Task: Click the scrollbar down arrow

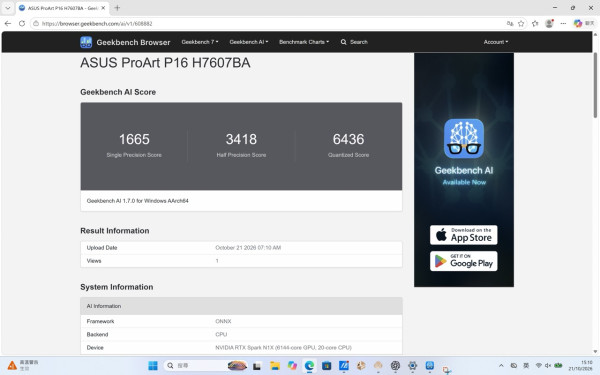Action: (x=595, y=351)
